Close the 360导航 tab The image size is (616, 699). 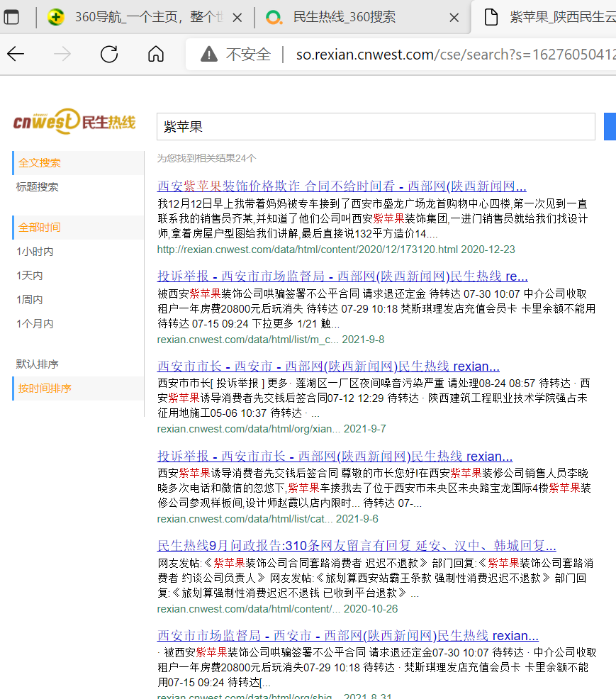click(x=237, y=18)
